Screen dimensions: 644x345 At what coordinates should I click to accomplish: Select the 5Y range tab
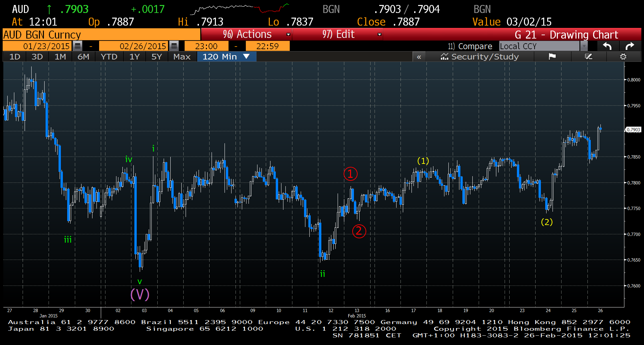156,57
